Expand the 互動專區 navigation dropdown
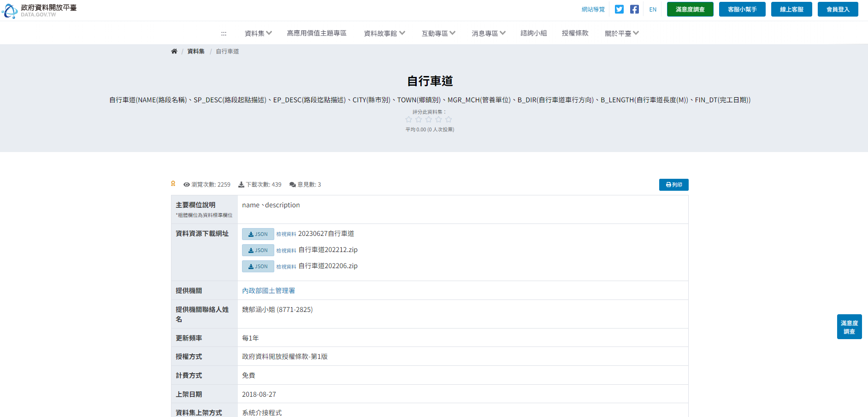The width and height of the screenshot is (868, 417). coord(438,33)
